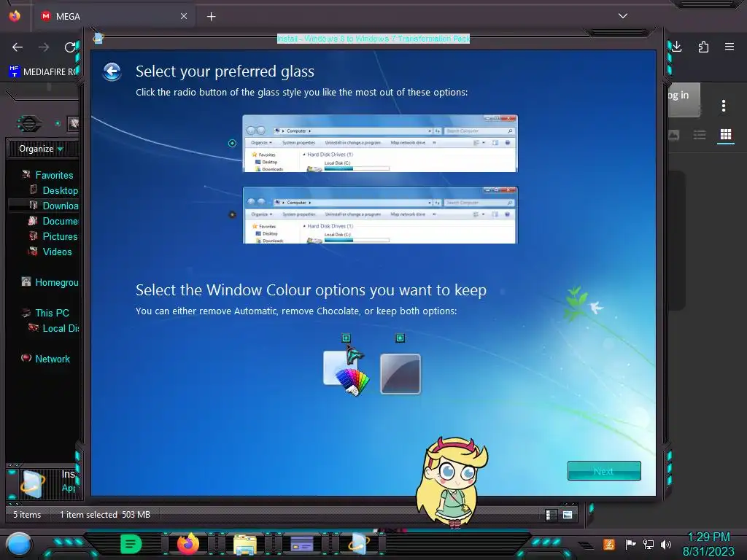Select Documents in Explorer navigation pane
Screen dimensions: 747x560
[x=60, y=221]
